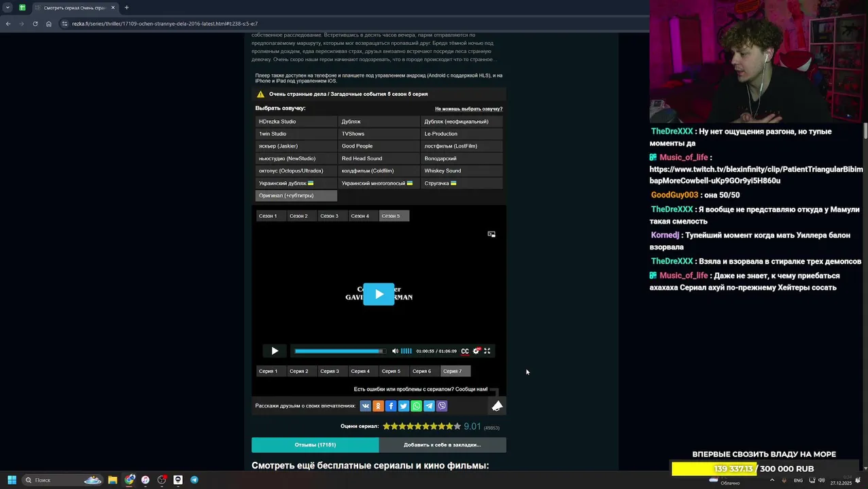The image size is (868, 489).
Task: Click the taskbar search box Поиск
Action: point(63,480)
